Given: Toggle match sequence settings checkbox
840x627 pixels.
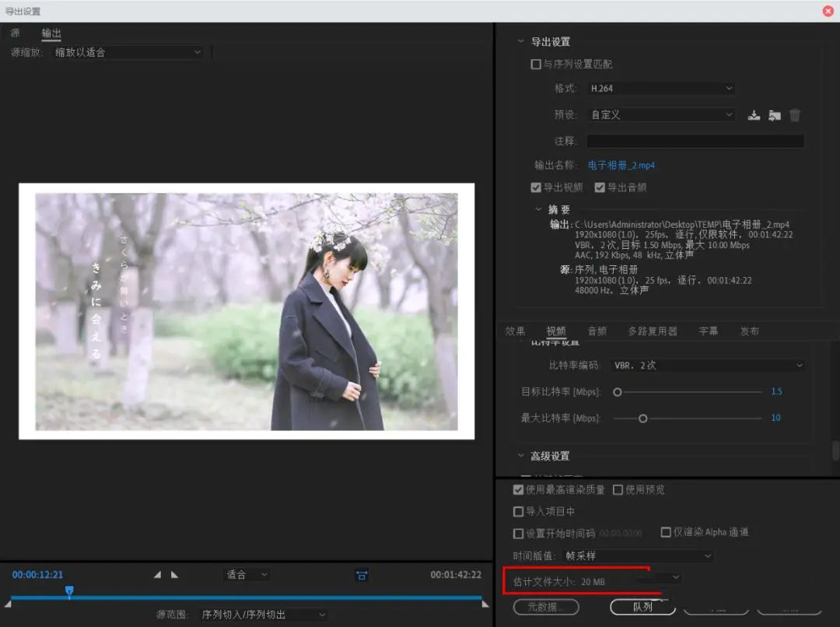Looking at the screenshot, I should (536, 65).
